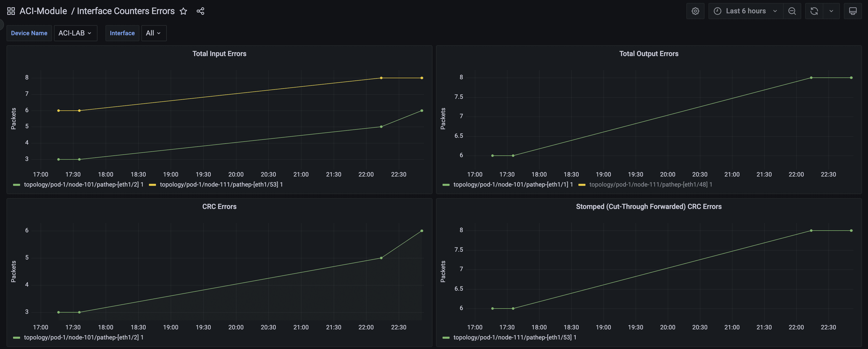
Task: Toggle node-111 eth1/53 series in Total Input Errors
Action: click(x=221, y=185)
